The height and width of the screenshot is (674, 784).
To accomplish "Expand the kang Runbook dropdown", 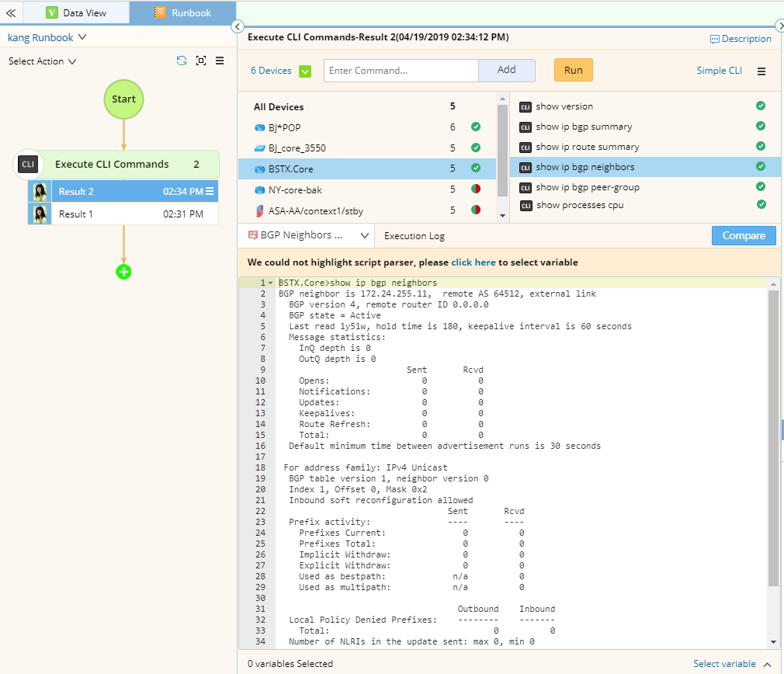I will pos(82,37).
